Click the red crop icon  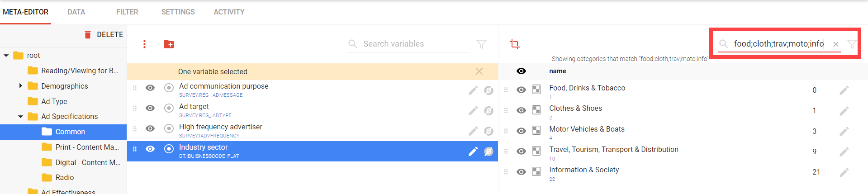514,44
